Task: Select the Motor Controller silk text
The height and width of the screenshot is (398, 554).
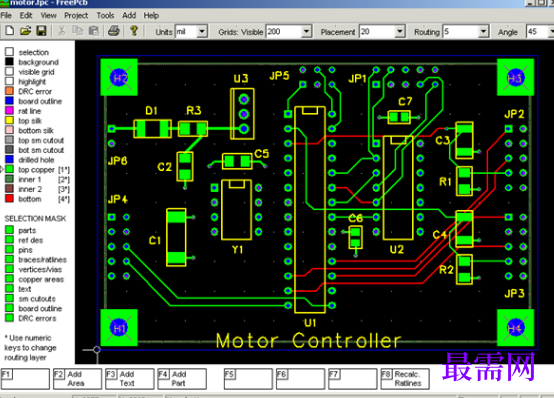Action: point(308,340)
